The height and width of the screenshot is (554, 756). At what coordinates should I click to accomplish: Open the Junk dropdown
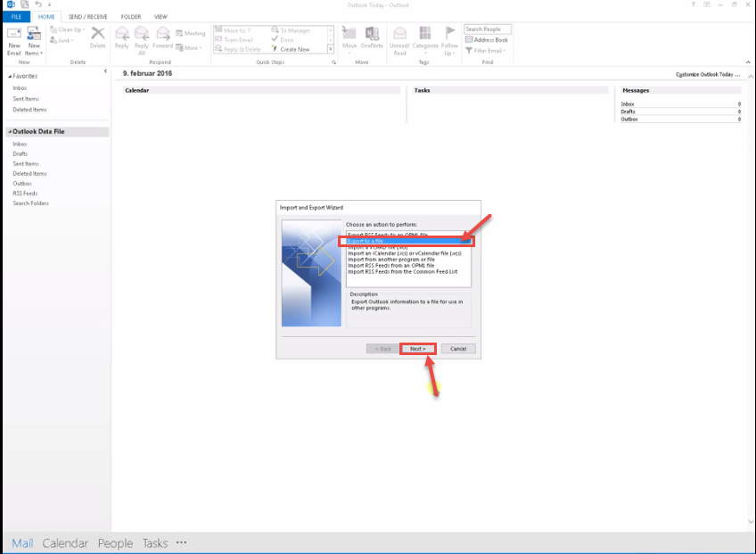62,40
